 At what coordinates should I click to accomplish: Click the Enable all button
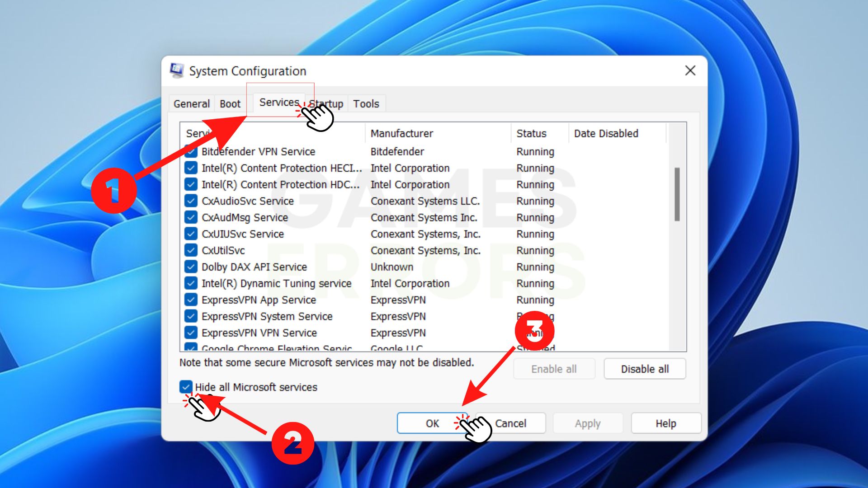[554, 369]
